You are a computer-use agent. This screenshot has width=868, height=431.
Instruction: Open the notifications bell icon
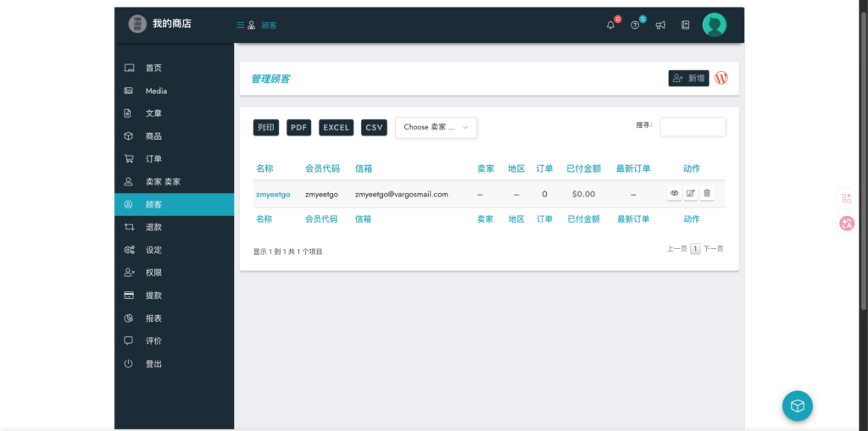click(610, 25)
